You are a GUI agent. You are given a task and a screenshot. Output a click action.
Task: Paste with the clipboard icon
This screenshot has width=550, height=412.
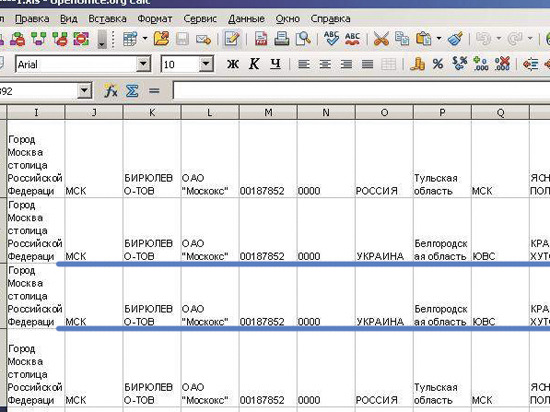423,39
